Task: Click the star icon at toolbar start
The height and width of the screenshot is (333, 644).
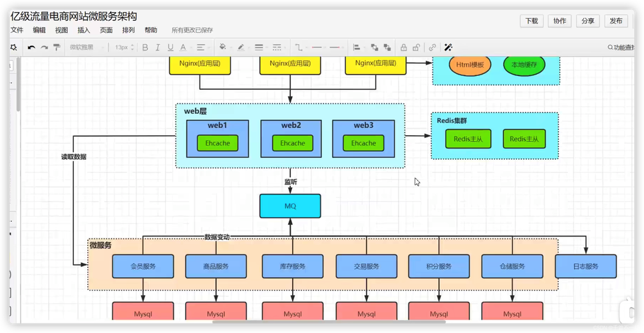Action: pos(13,48)
